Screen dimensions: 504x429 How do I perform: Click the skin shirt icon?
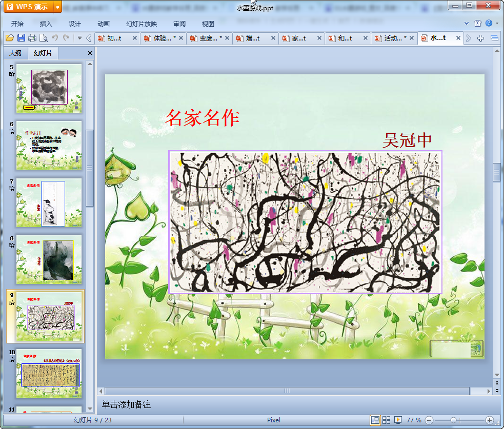coord(478,23)
